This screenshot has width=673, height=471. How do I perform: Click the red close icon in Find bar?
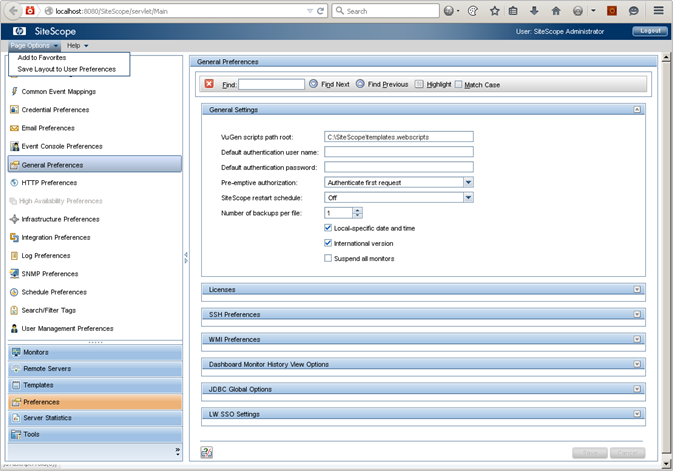tap(210, 84)
